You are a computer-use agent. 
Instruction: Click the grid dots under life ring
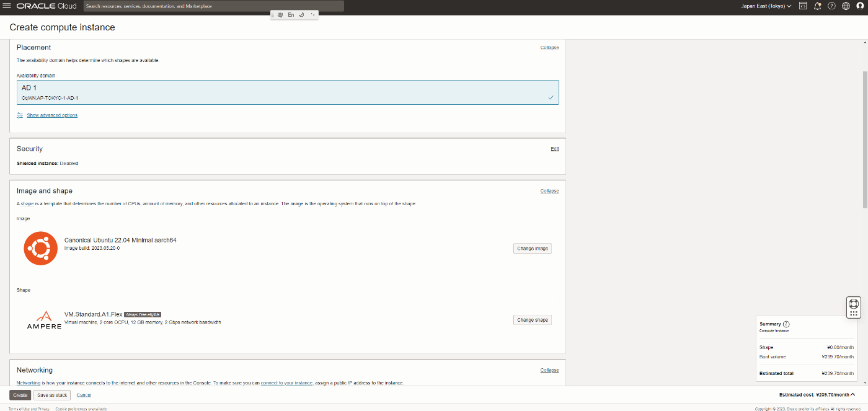coord(854,314)
